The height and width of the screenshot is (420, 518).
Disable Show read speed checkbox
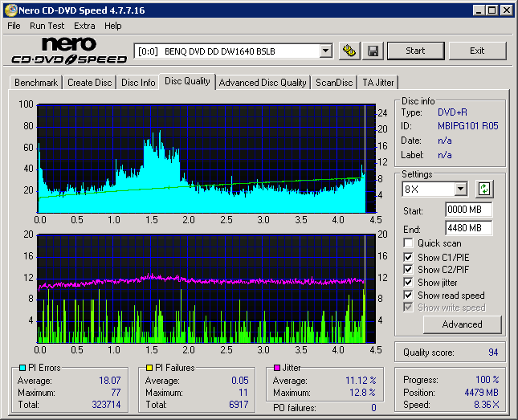pyautogui.click(x=410, y=296)
